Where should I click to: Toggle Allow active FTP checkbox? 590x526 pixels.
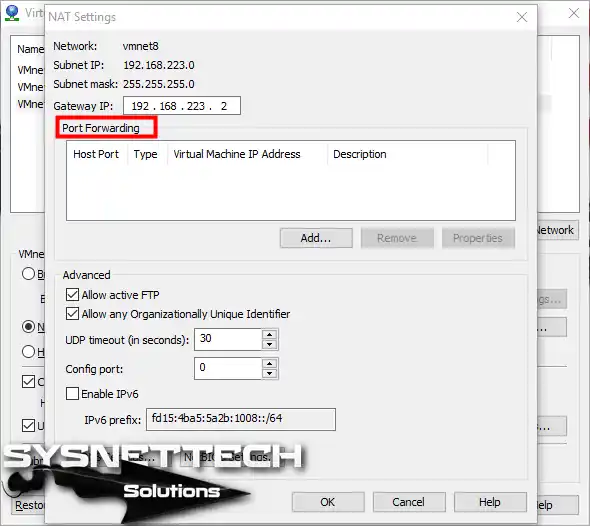pos(72,295)
